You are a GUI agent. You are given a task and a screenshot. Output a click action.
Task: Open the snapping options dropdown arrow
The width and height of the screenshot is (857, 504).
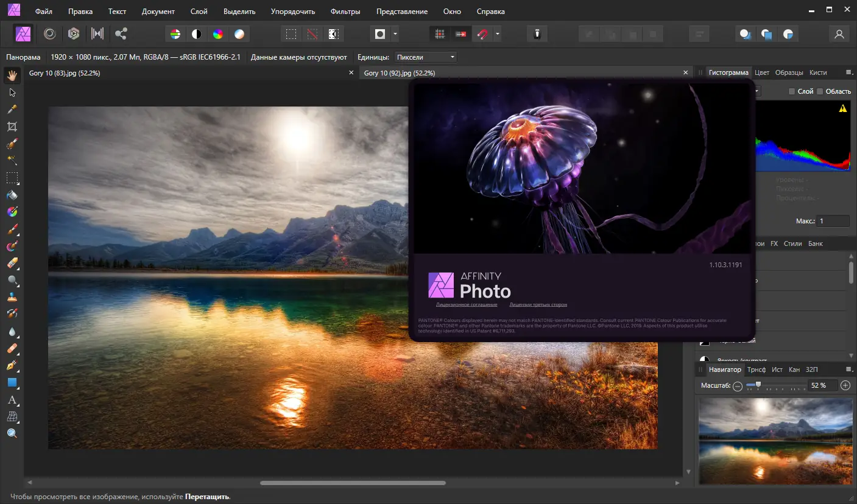(x=498, y=34)
